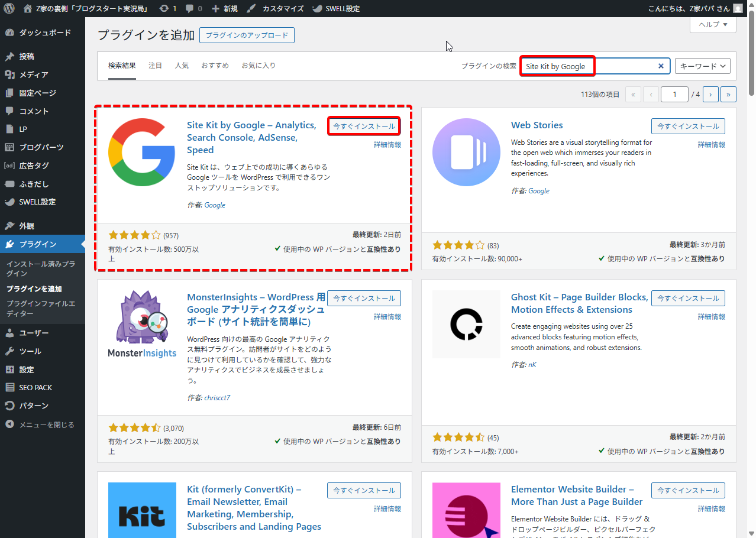The image size is (756, 538).
Task: Open 詳細情報 for MonsterInsights
Action: [387, 317]
